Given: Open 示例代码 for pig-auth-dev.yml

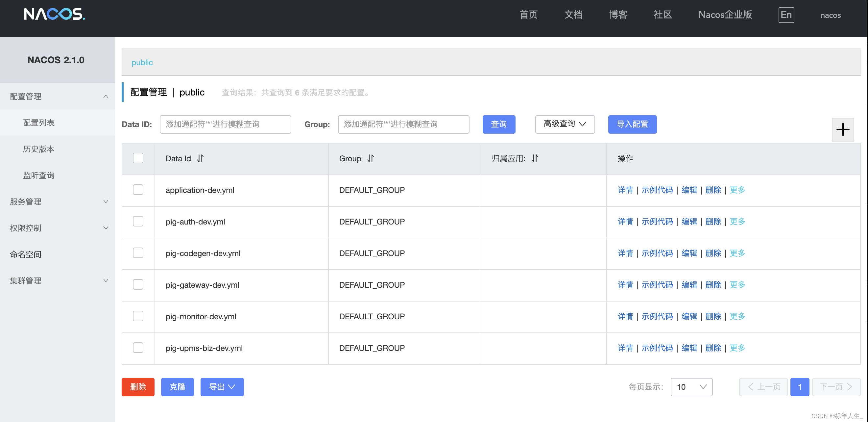Looking at the screenshot, I should tap(657, 222).
